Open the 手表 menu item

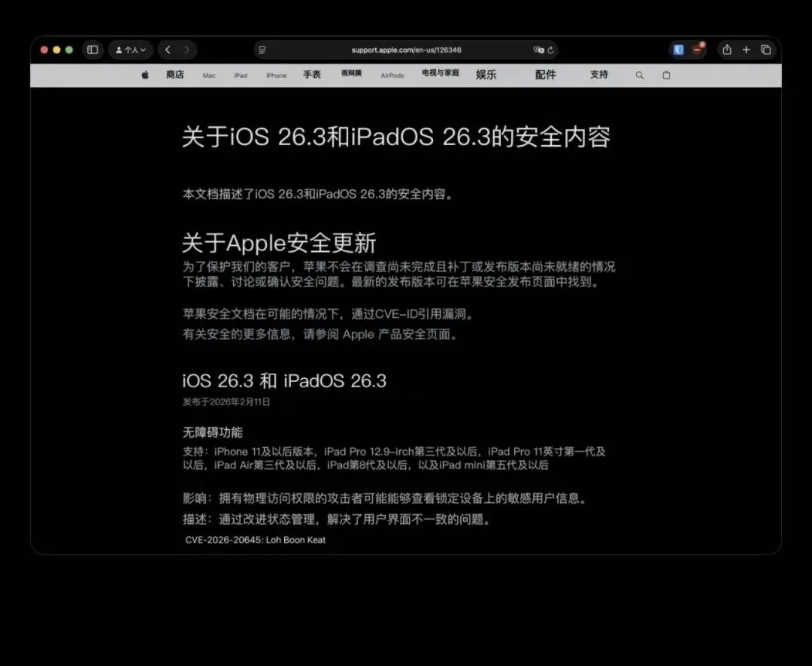(x=312, y=74)
